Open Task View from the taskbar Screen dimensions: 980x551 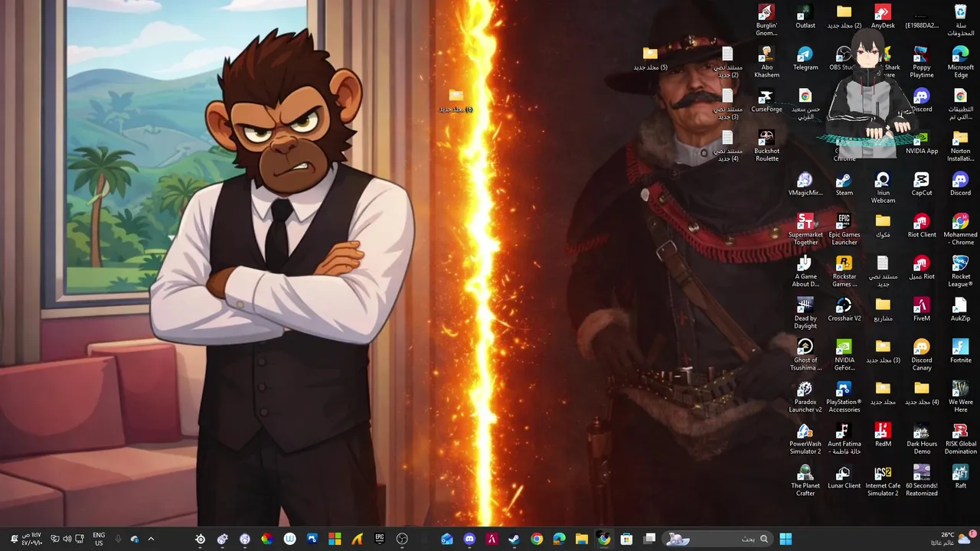650,539
